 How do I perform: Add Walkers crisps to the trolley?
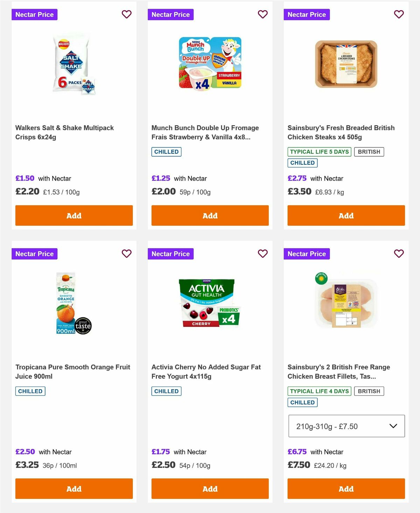click(74, 216)
